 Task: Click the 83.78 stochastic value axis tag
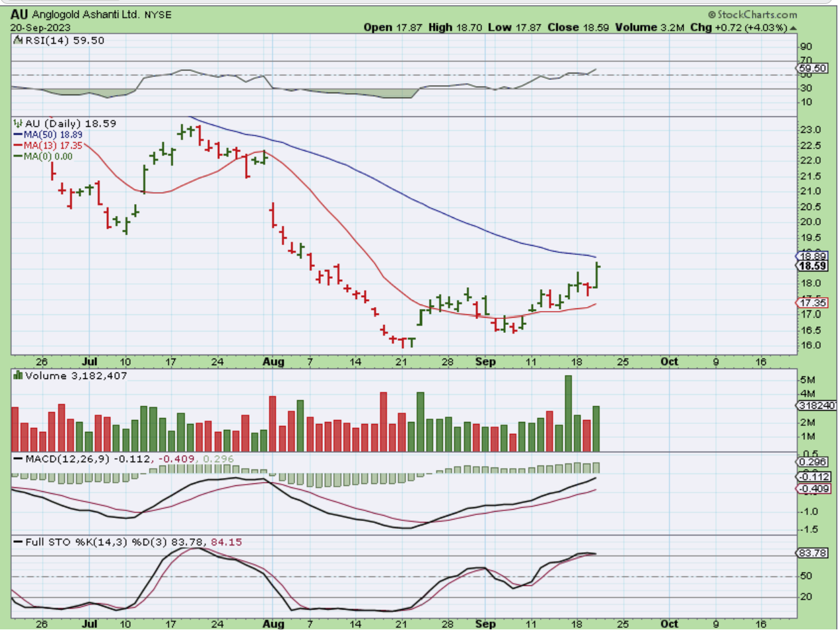tap(813, 553)
